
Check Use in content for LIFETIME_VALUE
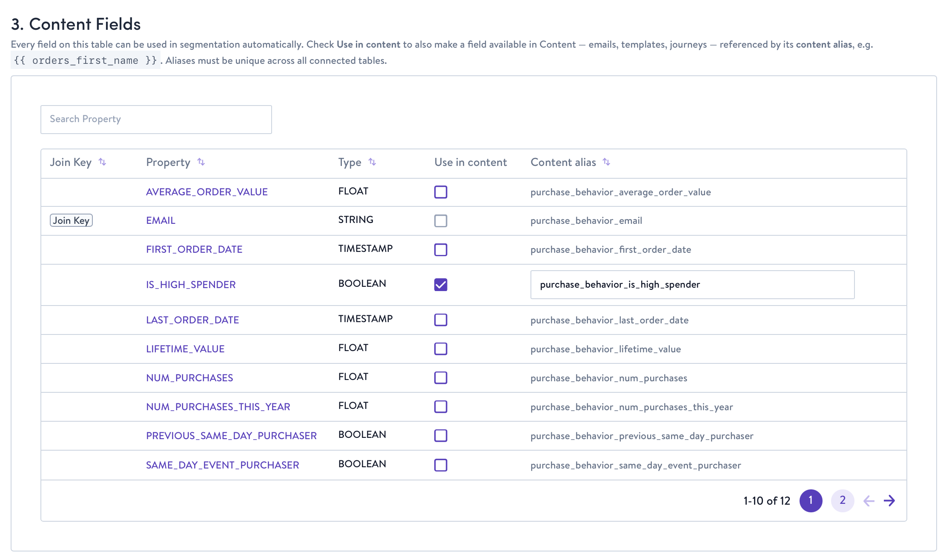[x=441, y=349]
